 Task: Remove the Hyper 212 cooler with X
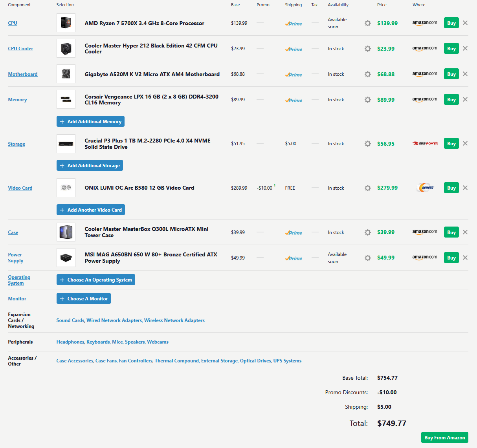[465, 48]
